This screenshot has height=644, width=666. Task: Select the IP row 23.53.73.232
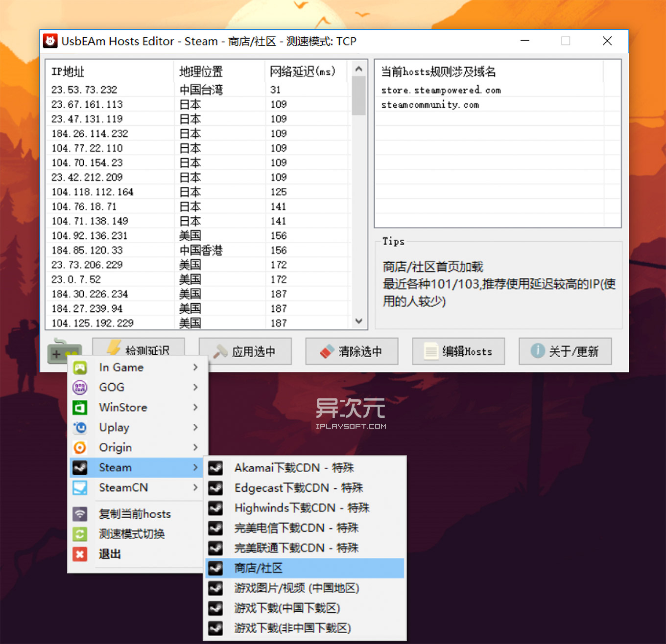[147, 90]
